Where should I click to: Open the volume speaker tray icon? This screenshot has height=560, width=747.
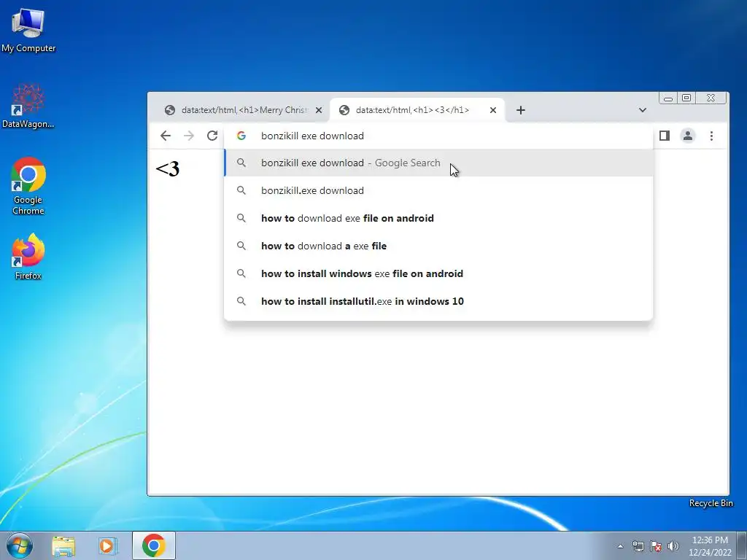[x=673, y=546]
